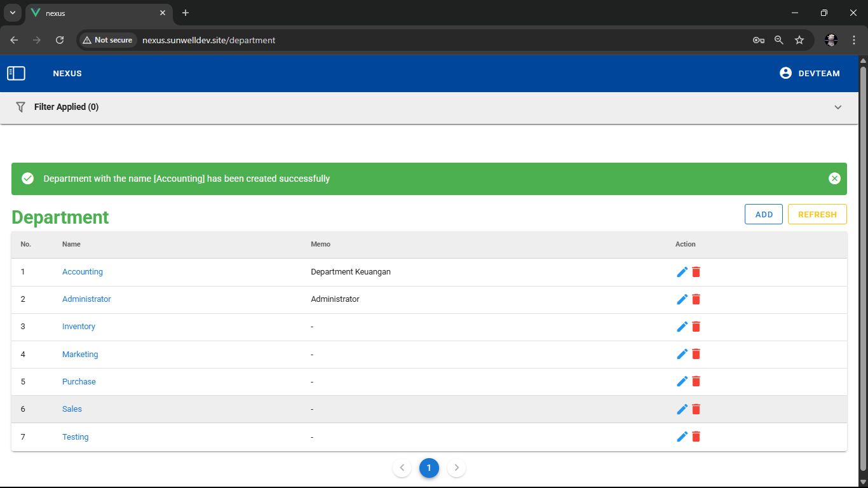The height and width of the screenshot is (488, 868).
Task: Click the filter funnel icon
Action: [21, 107]
